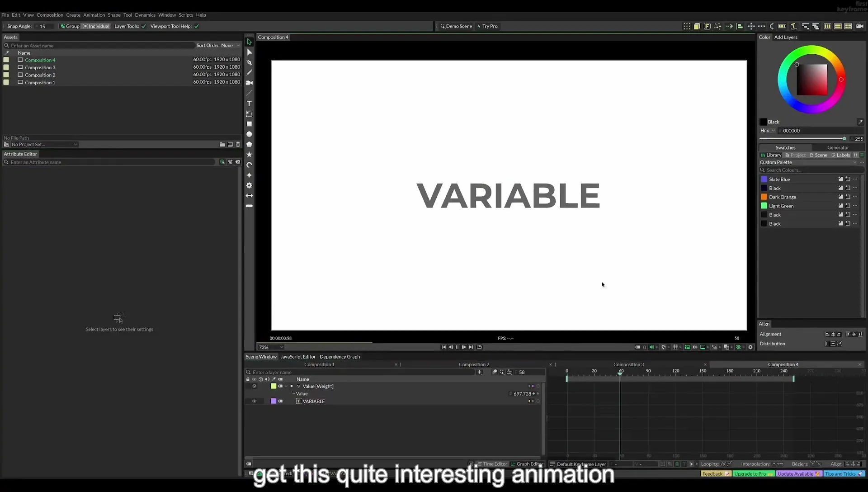Toggle visibility of Value [Weight] layer
868x492 pixels.
254,386
